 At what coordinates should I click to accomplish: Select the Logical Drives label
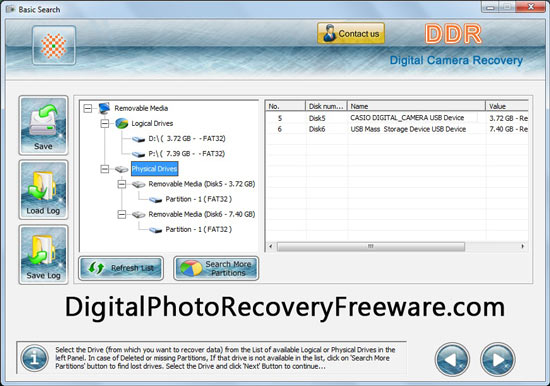click(x=152, y=124)
